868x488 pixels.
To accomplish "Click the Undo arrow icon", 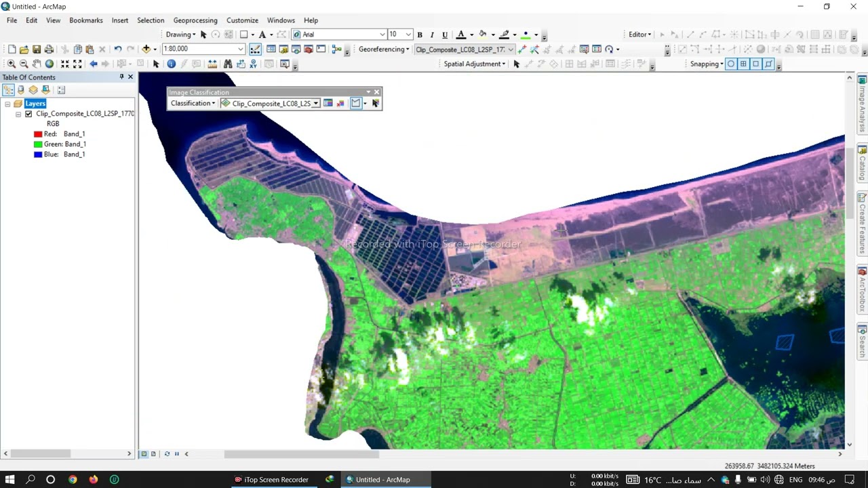I will point(117,49).
